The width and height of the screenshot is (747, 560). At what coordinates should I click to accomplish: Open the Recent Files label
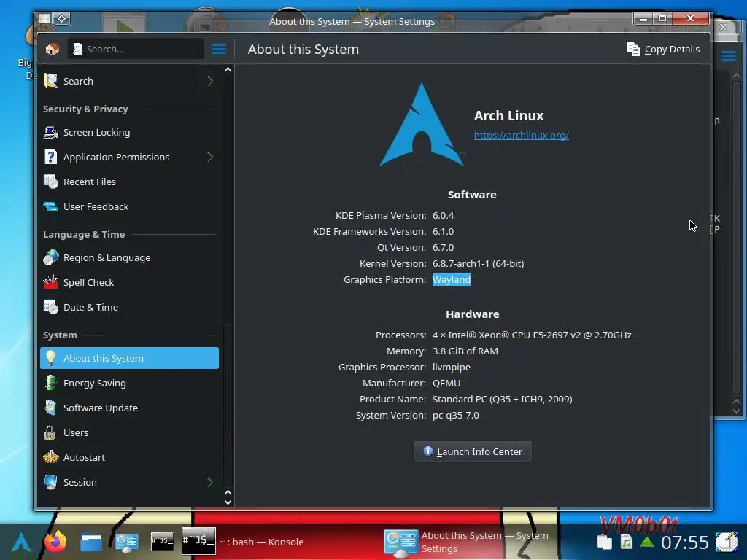[x=90, y=182]
